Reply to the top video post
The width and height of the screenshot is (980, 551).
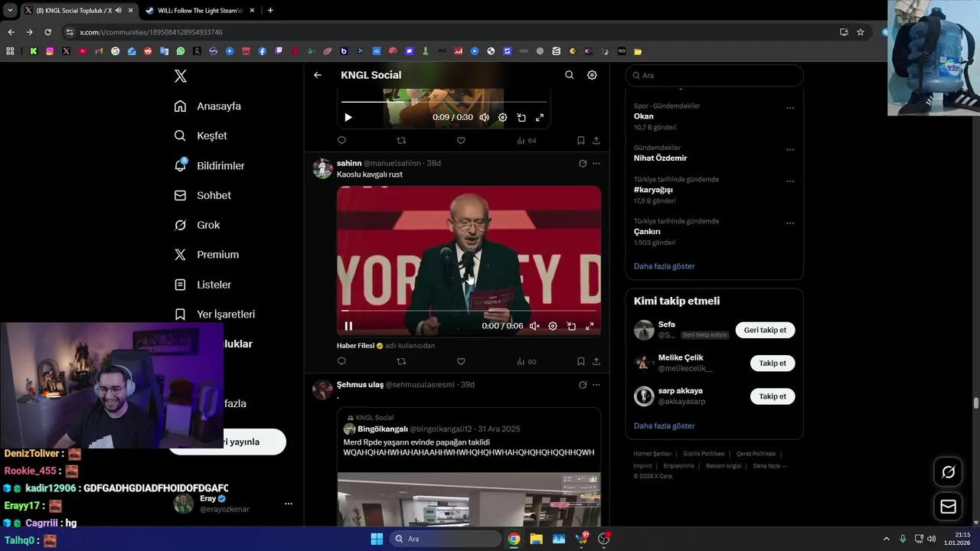341,140
